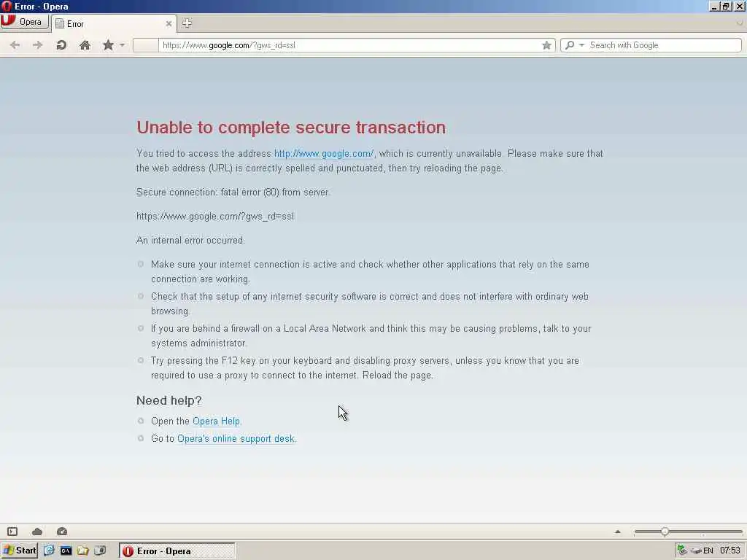Toggle the panels button in status bar
This screenshot has height=560, width=747.
pos(12,532)
